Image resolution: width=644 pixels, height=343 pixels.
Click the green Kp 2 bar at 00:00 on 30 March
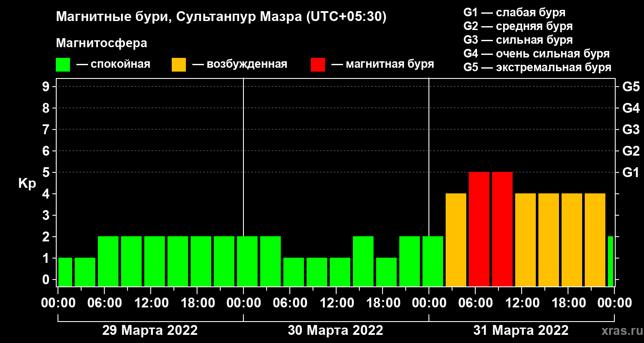click(247, 261)
